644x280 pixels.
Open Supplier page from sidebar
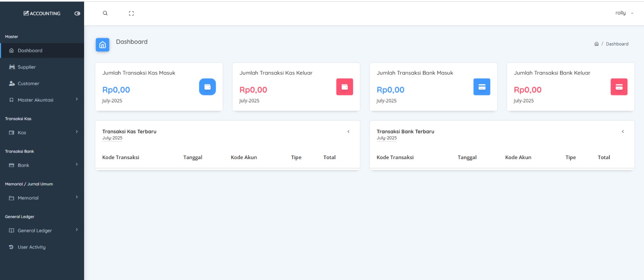click(42, 67)
